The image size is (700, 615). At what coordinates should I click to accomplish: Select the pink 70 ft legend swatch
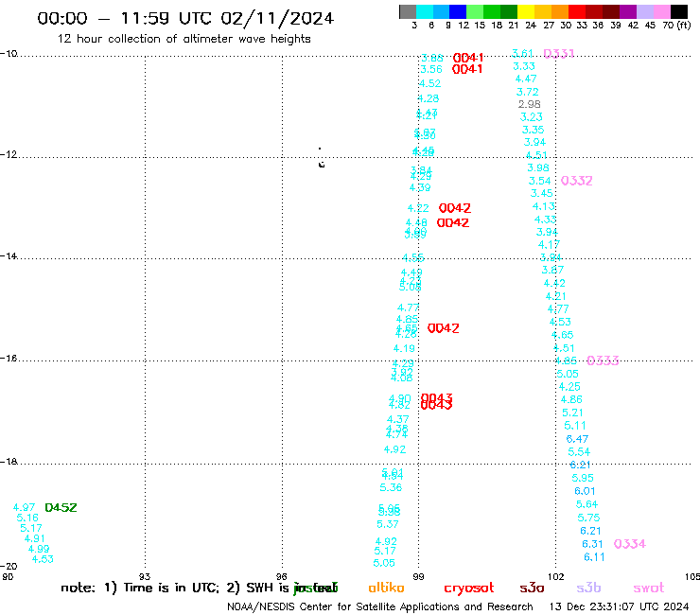click(661, 11)
